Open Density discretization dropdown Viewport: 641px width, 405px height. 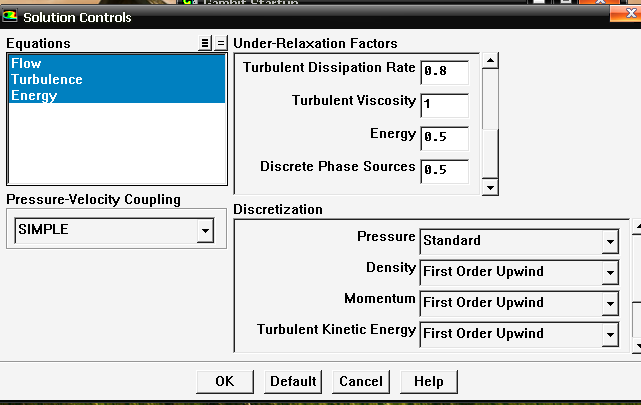(x=610, y=272)
